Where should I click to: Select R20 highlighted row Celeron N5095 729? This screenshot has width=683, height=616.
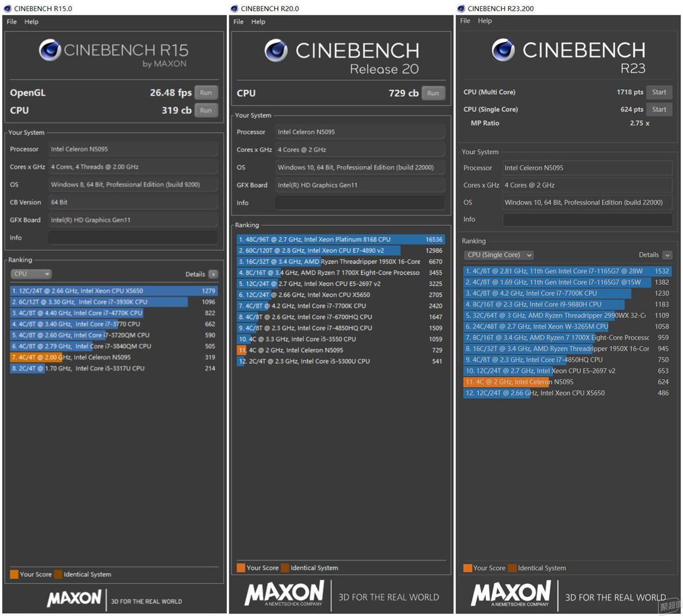[340, 350]
